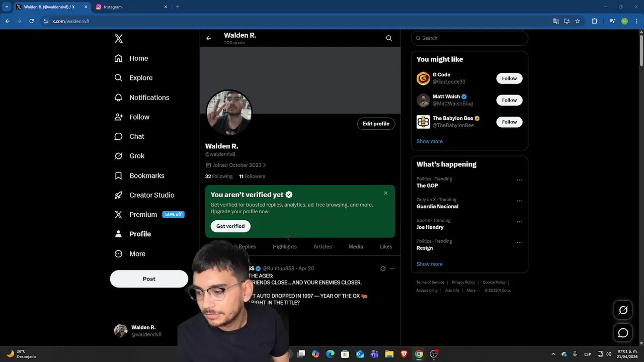644x362 pixels.
Task: Open Chrome profile avatar P
Action: coord(624,21)
